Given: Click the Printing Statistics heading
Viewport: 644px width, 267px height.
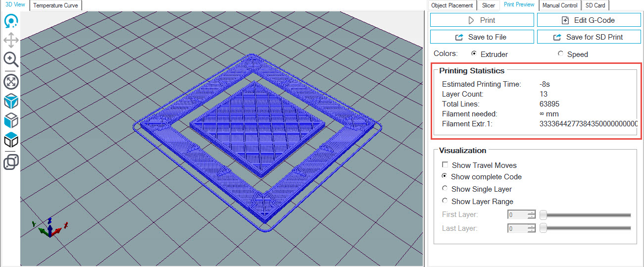Looking at the screenshot, I should pos(472,71).
